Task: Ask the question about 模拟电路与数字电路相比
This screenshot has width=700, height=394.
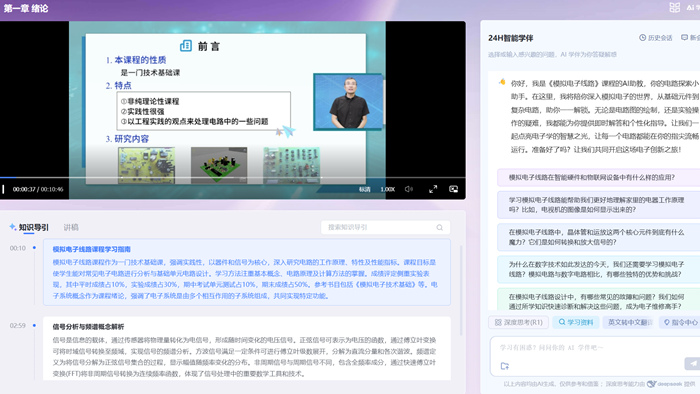Action: (x=598, y=269)
